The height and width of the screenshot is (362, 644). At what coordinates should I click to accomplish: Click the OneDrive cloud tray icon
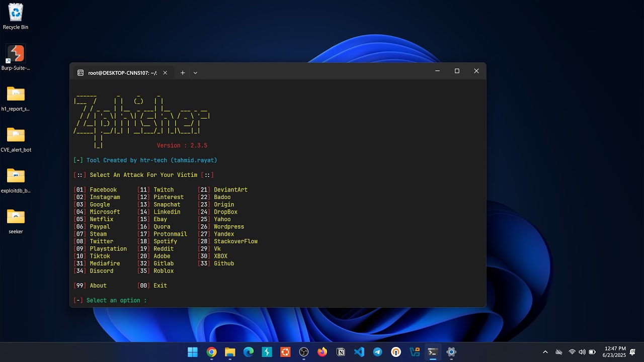[558, 352]
